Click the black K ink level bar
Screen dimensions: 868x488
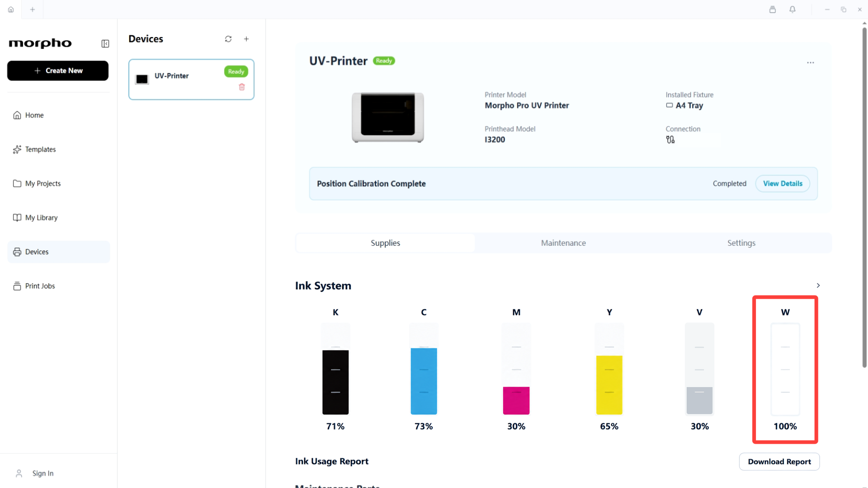point(335,369)
